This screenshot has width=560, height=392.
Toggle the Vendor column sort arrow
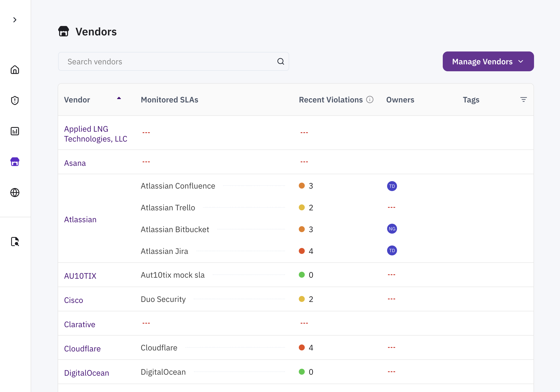[x=119, y=98]
